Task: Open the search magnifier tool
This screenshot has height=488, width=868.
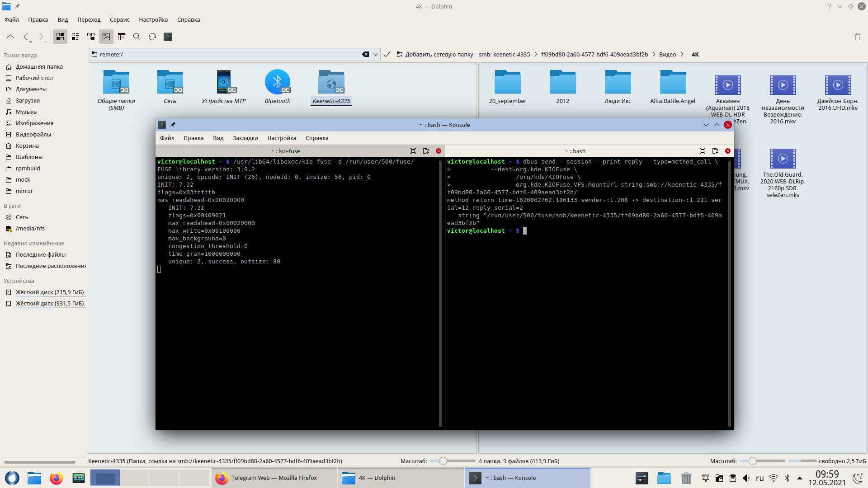Action: [x=137, y=37]
